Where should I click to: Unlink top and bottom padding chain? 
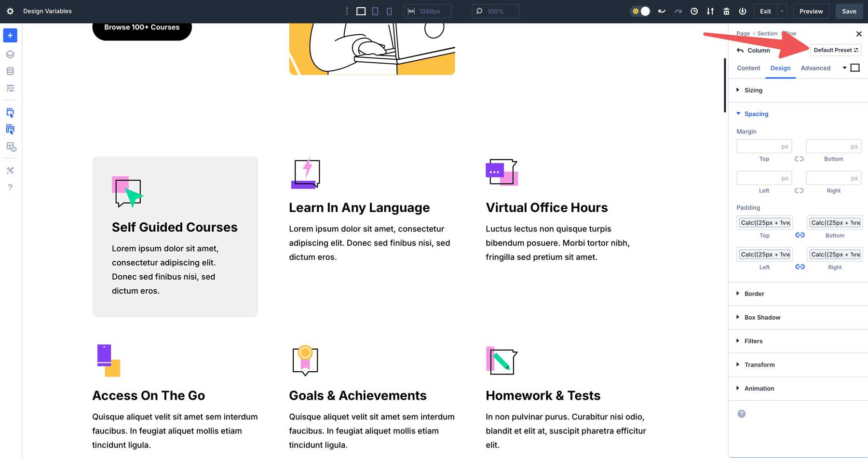800,235
